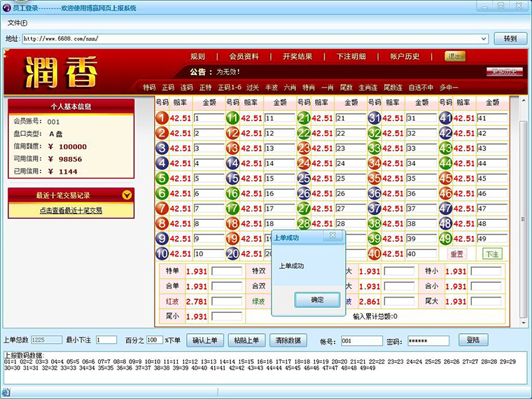Open the address bar dropdown arrow

click(x=484, y=38)
